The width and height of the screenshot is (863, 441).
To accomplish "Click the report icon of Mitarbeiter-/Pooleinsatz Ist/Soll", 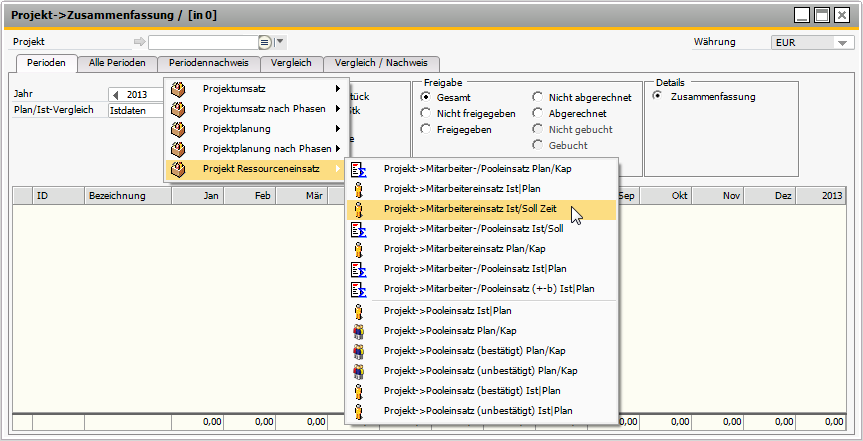I will [359, 229].
